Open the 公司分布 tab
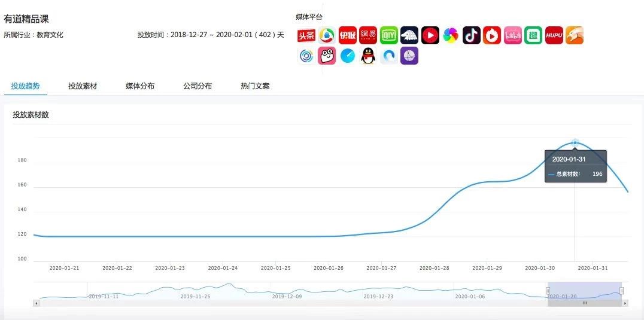Screen dimensions: 644x320 198,86
